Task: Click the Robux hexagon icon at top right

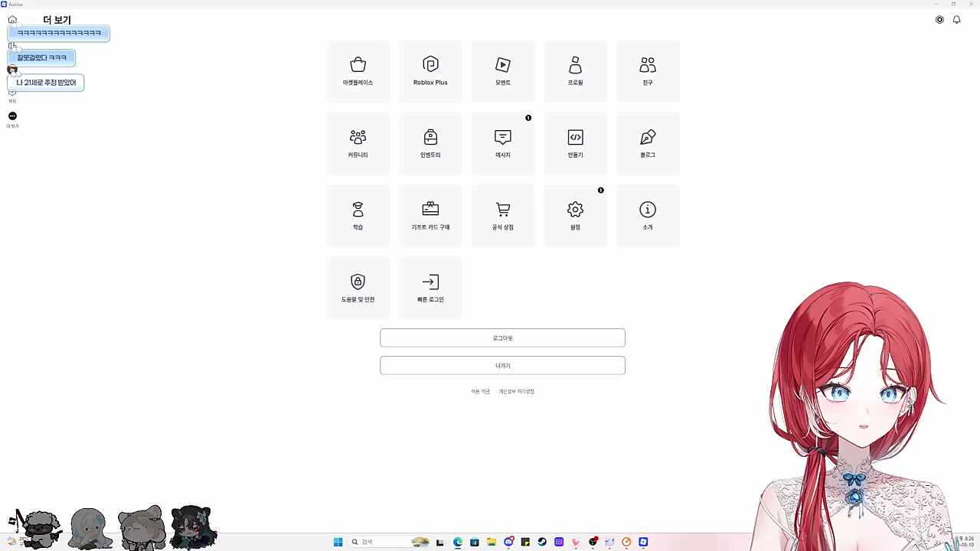Action: [x=939, y=20]
